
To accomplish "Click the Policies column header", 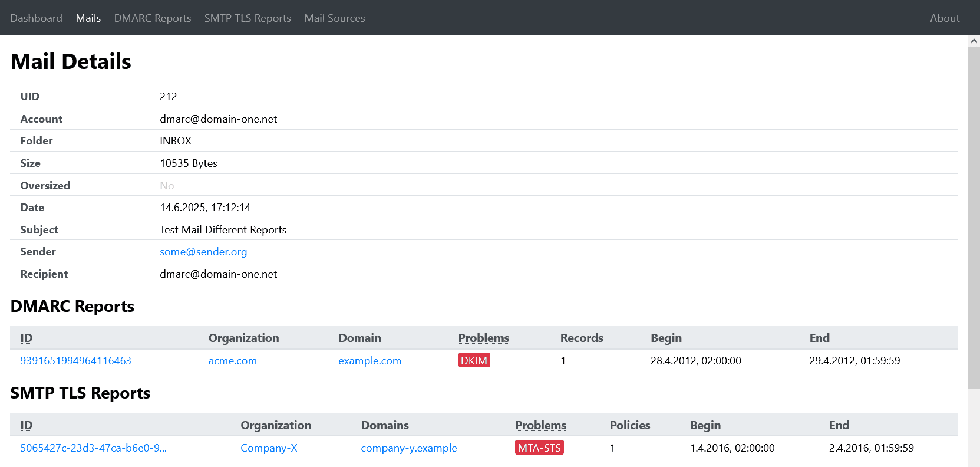I will [x=630, y=425].
